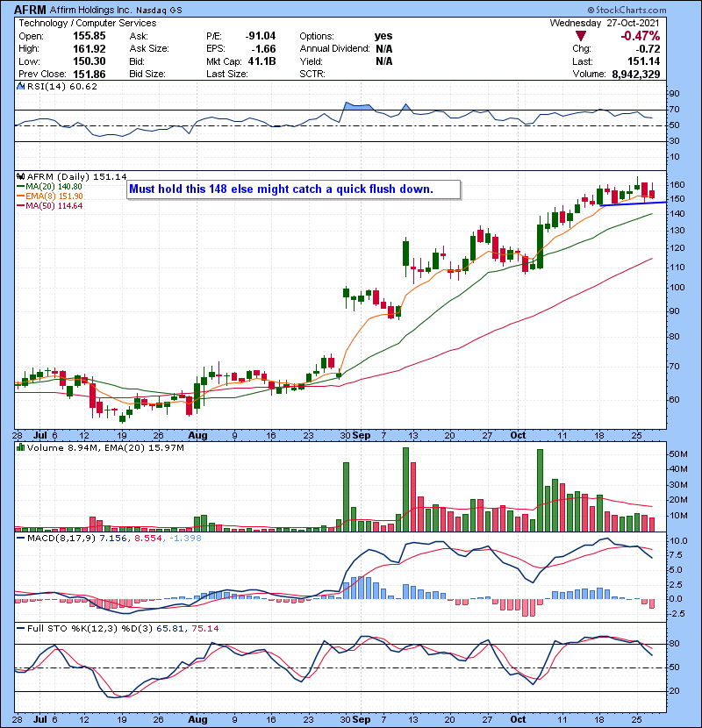This screenshot has width=702, height=728.
Task: Click the Nasdaq GS exchange label
Action: click(x=159, y=11)
